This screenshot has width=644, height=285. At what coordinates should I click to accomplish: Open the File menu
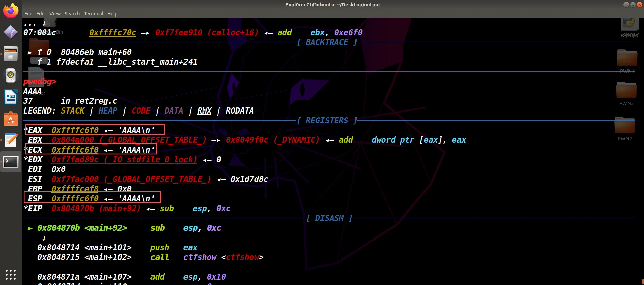point(28,14)
